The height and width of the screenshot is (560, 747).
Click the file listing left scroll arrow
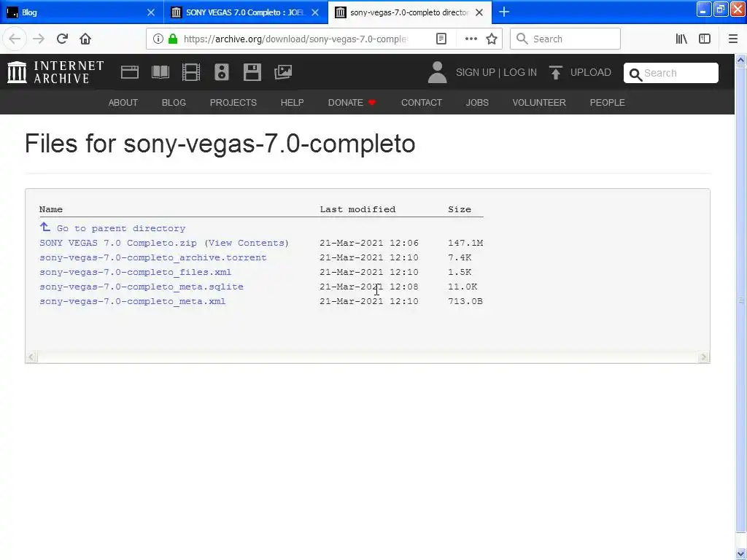[31, 357]
